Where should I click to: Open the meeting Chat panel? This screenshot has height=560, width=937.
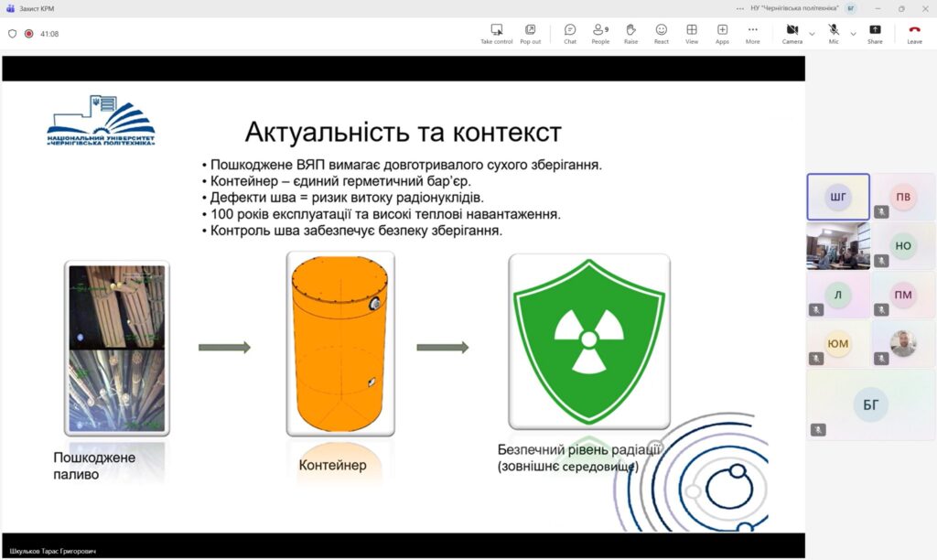pos(570,33)
